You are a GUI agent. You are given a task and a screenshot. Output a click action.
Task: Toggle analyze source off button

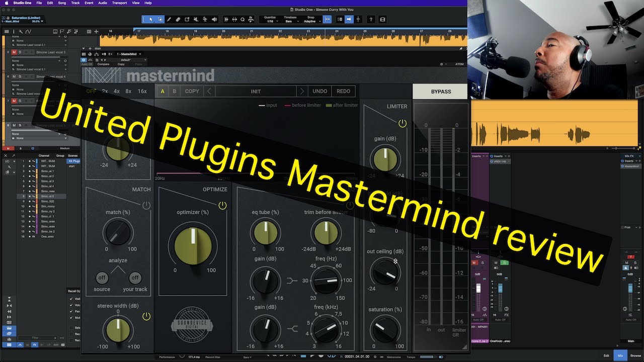102,278
